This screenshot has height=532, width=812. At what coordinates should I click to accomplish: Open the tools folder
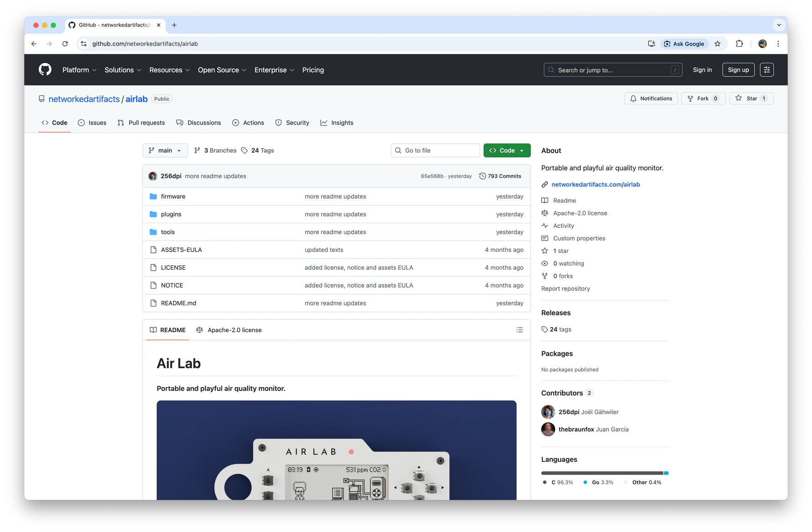168,232
